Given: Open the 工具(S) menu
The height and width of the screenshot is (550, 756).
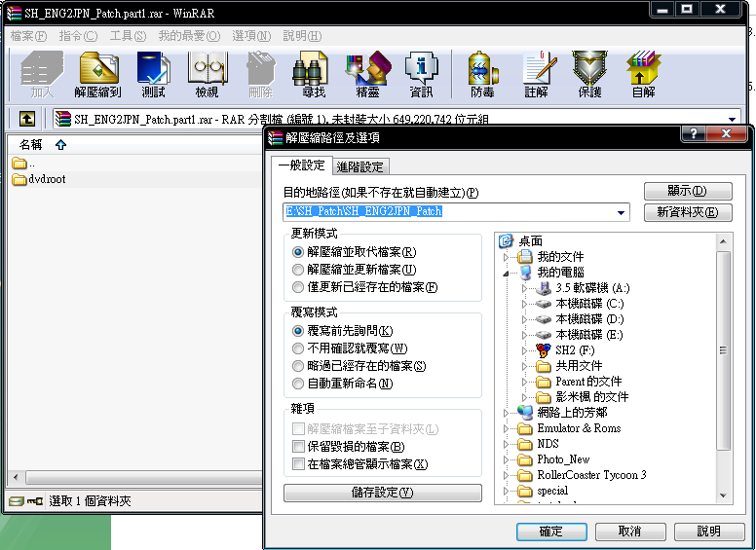Looking at the screenshot, I should [128, 36].
